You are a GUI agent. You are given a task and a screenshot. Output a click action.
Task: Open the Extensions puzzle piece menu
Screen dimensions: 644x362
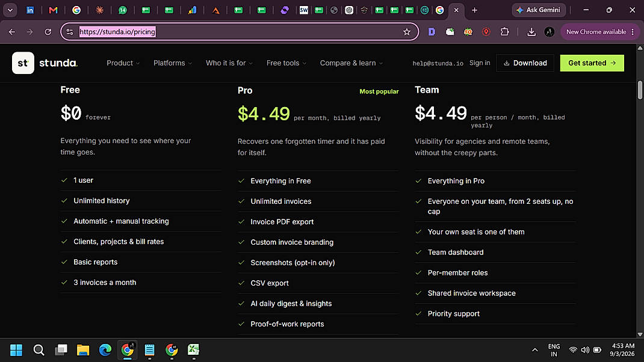tap(504, 32)
